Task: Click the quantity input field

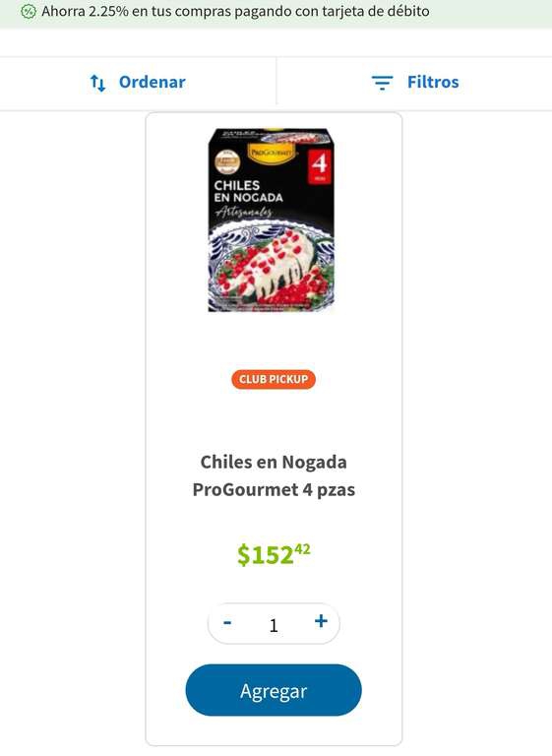Action: (x=274, y=625)
